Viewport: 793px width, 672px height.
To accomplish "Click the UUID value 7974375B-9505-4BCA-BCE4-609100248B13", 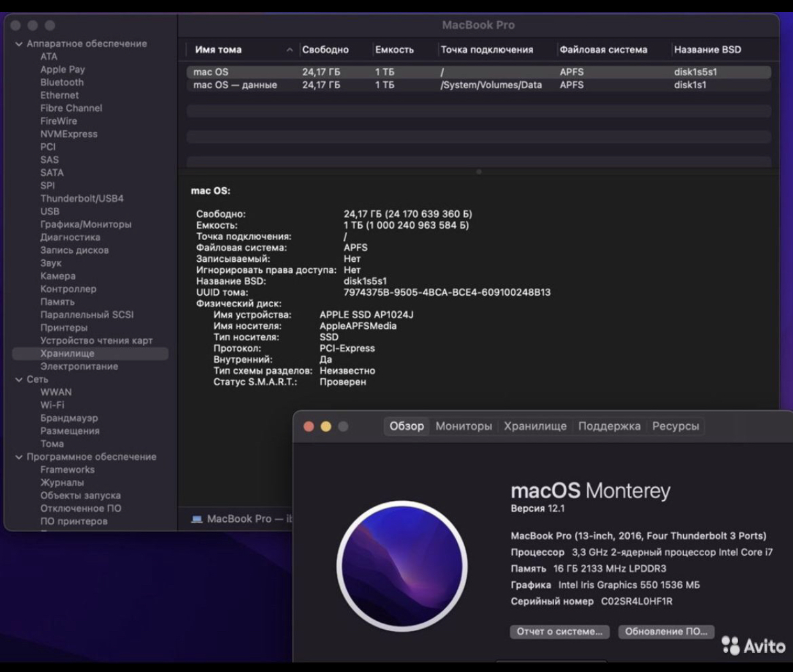I will click(447, 293).
